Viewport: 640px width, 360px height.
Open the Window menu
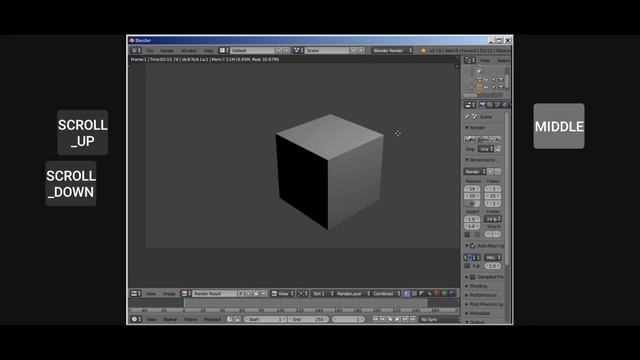[x=189, y=50]
